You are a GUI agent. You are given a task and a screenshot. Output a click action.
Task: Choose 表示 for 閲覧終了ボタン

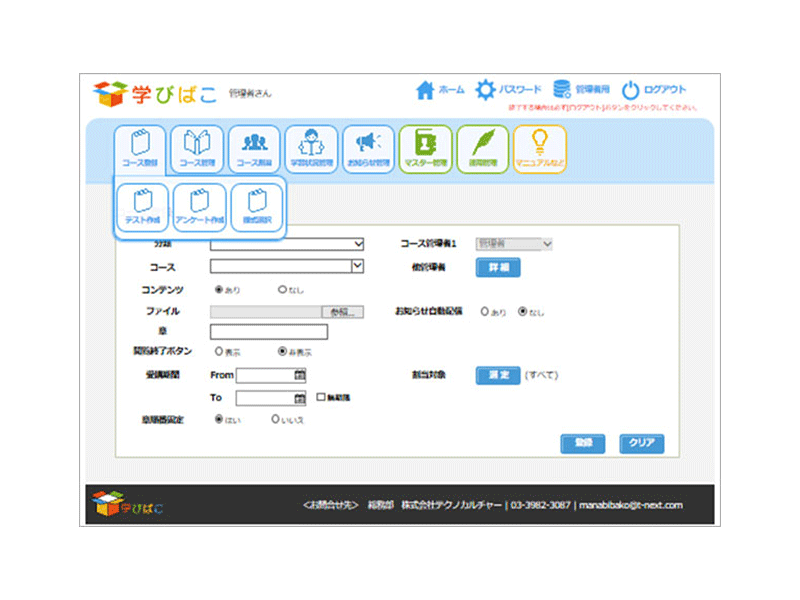click(219, 352)
